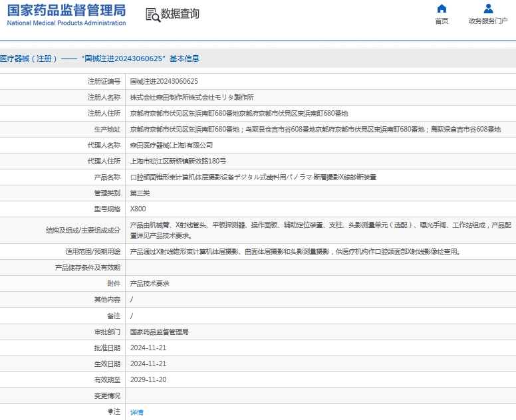Click the 产品名称 label
The height and width of the screenshot is (420, 516).
107,177
